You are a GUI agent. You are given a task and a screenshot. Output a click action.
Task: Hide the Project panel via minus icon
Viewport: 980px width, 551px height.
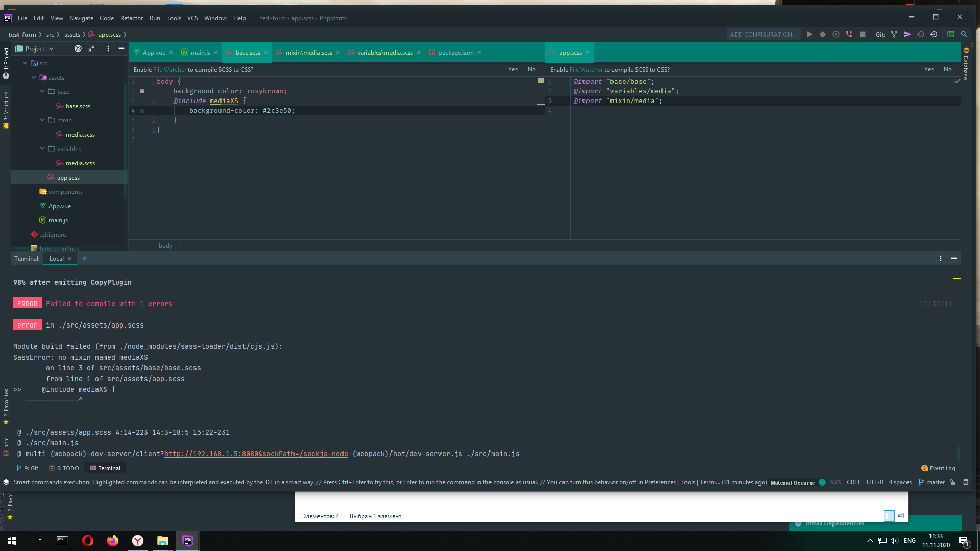pos(121,48)
